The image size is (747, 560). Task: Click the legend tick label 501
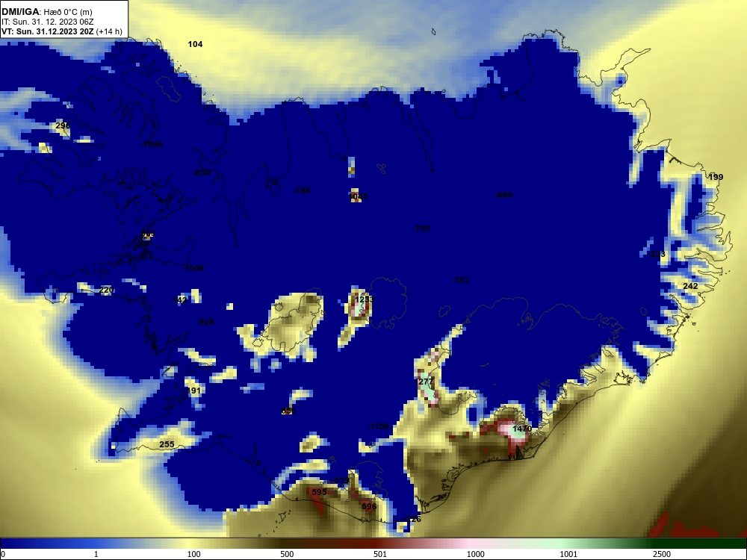pos(379,554)
